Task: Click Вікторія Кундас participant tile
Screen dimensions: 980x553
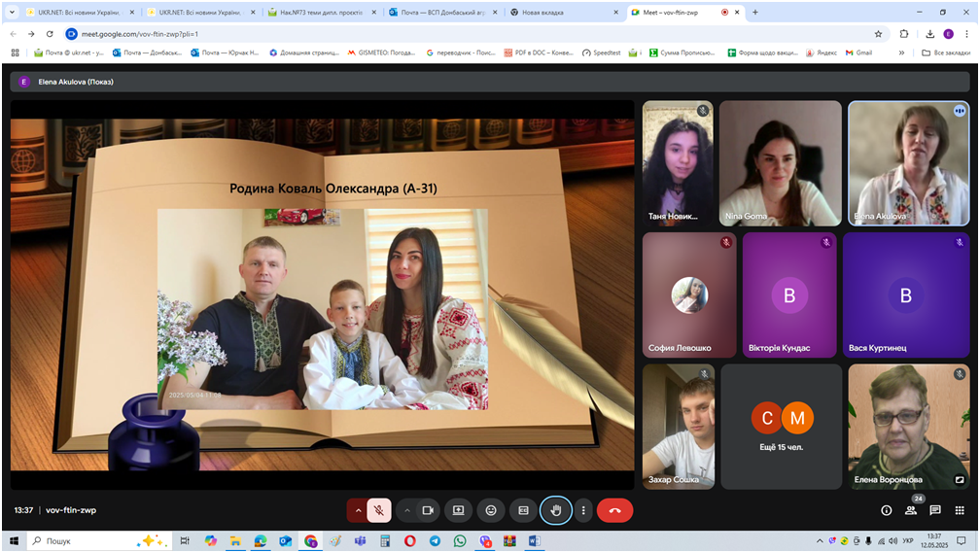Action: (x=789, y=294)
